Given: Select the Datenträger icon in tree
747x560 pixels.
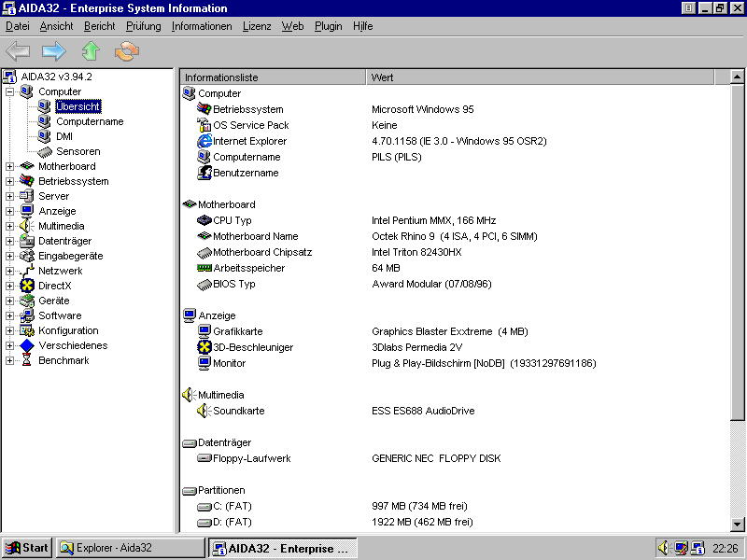Looking at the screenshot, I should [27, 241].
